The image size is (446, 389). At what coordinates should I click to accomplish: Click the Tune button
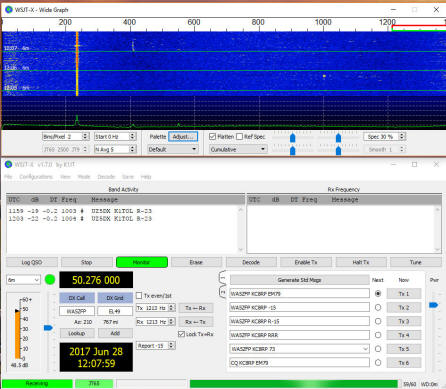pyautogui.click(x=416, y=262)
